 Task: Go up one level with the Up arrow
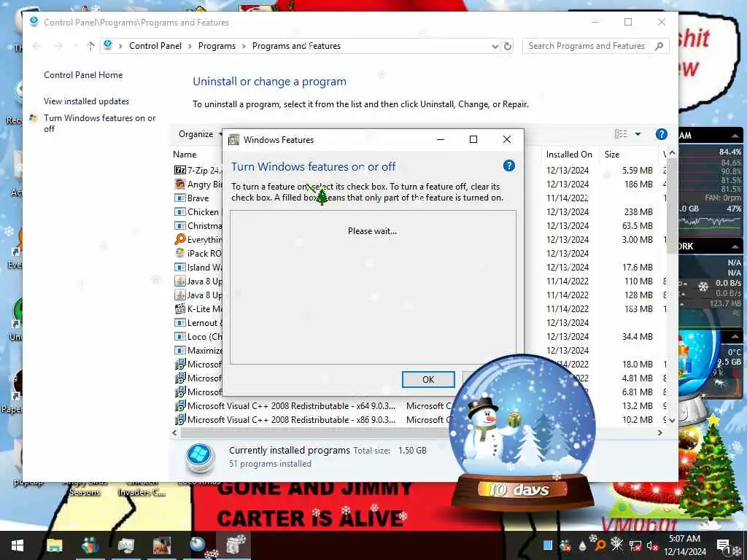(91, 46)
